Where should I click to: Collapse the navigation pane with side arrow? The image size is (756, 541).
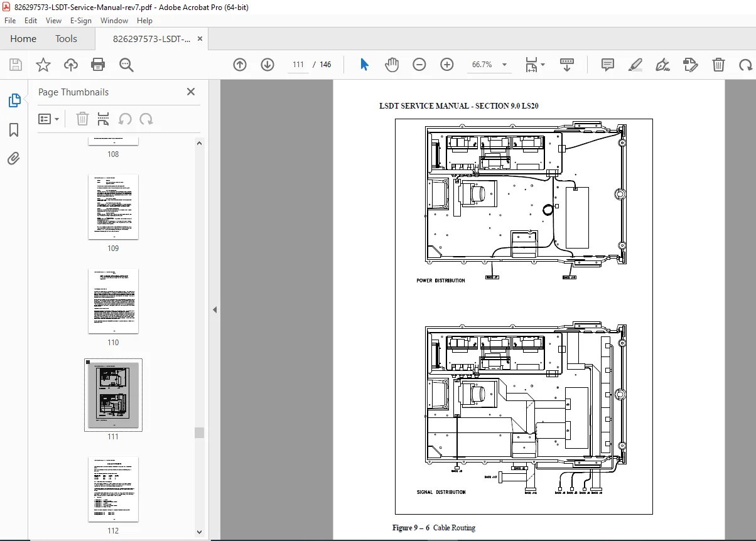[x=215, y=309]
